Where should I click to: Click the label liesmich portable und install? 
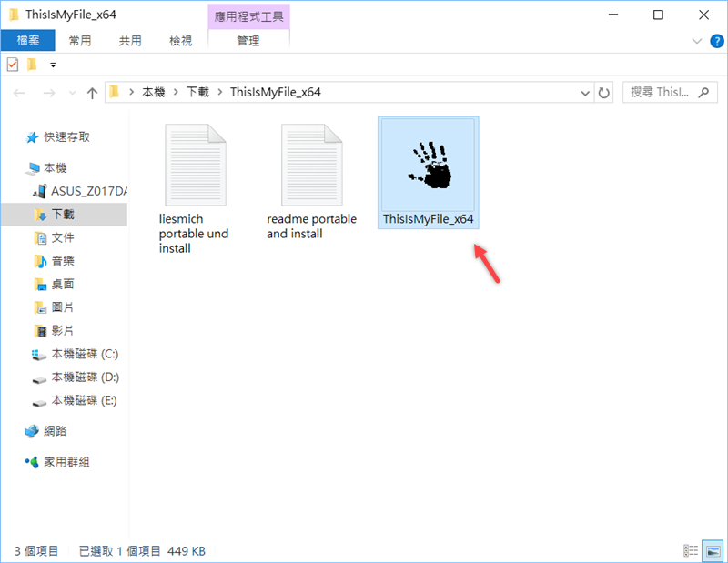click(194, 234)
